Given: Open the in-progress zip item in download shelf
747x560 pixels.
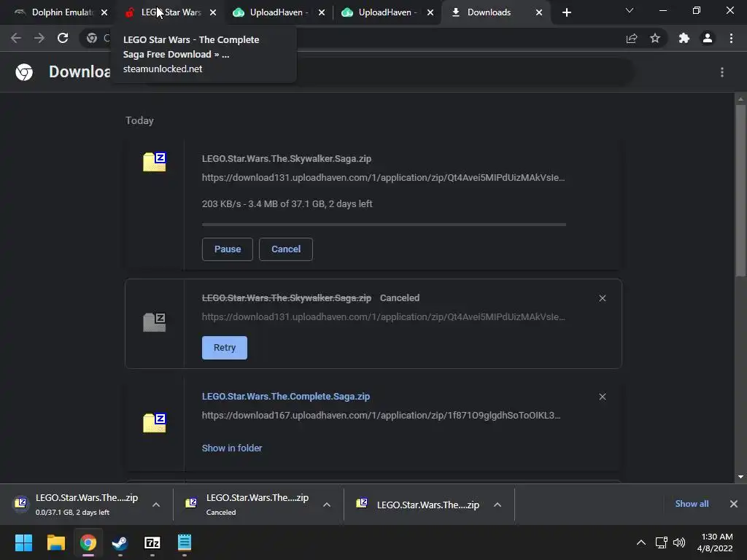Looking at the screenshot, I should (x=76, y=505).
